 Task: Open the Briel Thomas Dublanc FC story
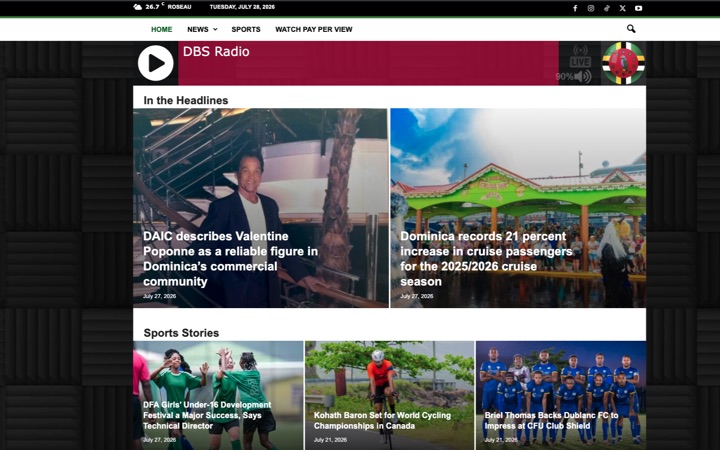(x=551, y=420)
